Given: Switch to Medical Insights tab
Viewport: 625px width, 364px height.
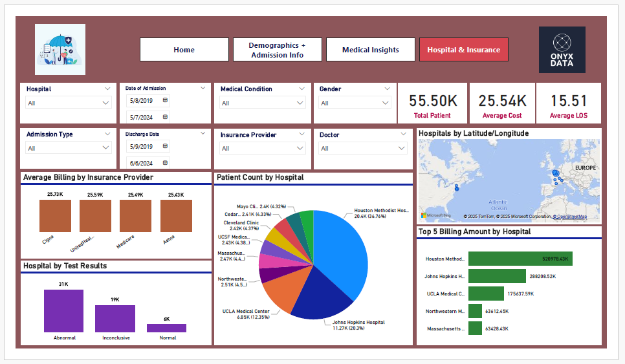Looking at the screenshot, I should pos(371,50).
